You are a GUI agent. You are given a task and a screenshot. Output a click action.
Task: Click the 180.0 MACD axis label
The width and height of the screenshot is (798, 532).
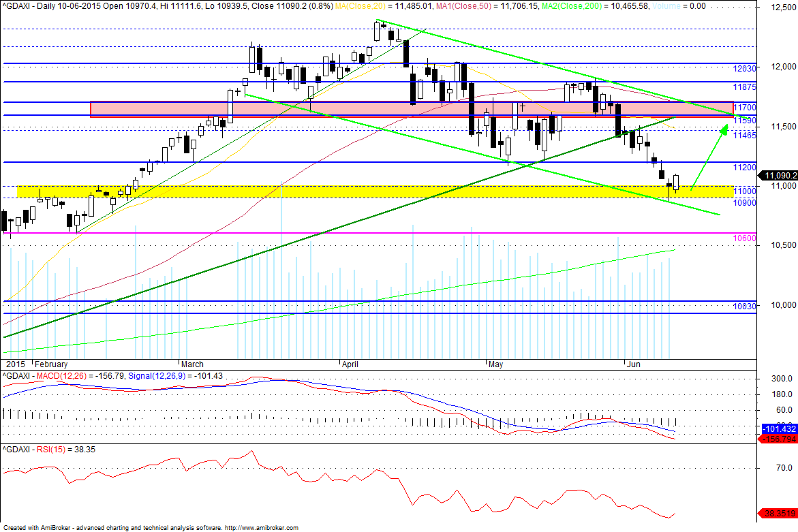782,394
